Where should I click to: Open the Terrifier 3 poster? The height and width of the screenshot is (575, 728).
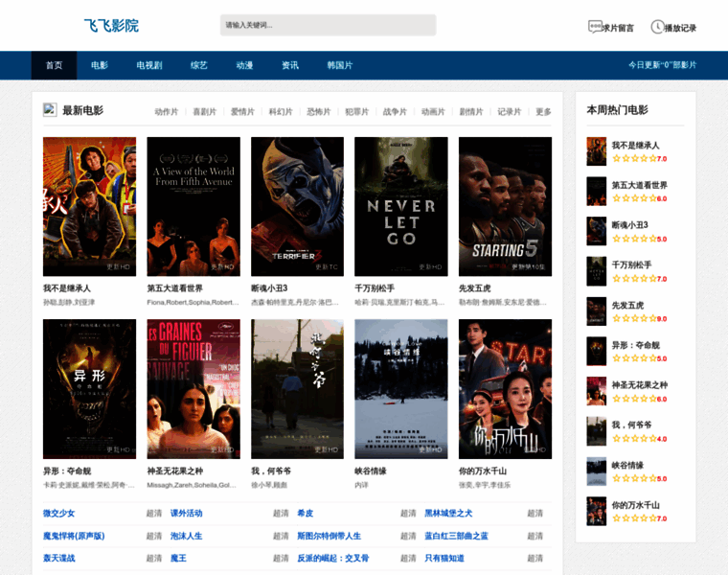[x=298, y=206]
